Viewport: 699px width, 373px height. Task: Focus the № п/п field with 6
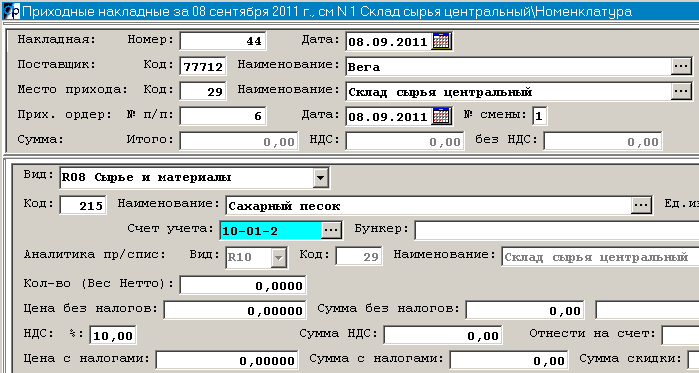(223, 116)
